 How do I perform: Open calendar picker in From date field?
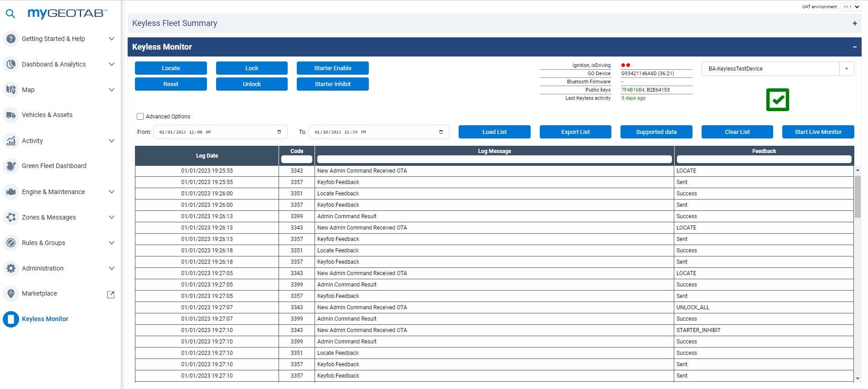pyautogui.click(x=279, y=132)
